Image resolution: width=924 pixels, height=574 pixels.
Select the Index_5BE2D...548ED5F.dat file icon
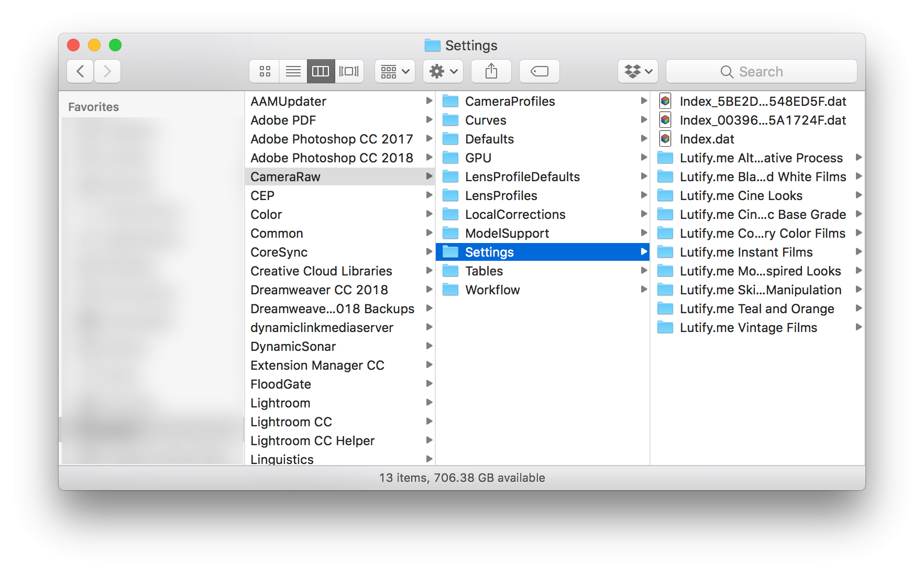(665, 101)
